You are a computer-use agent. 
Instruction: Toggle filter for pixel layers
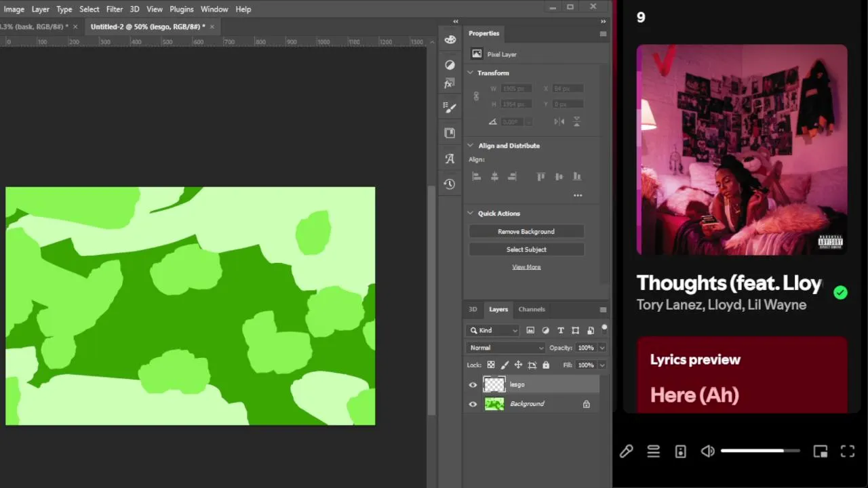[530, 330]
